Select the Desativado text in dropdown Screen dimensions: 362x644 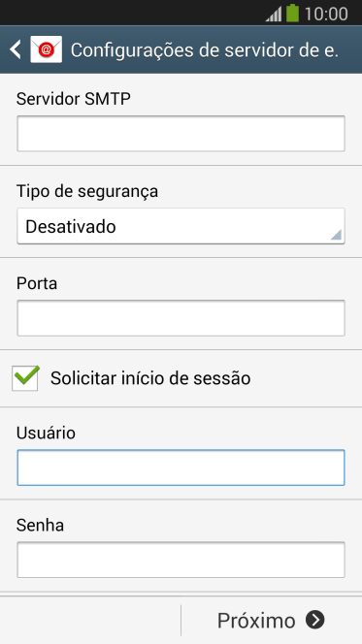tap(71, 227)
